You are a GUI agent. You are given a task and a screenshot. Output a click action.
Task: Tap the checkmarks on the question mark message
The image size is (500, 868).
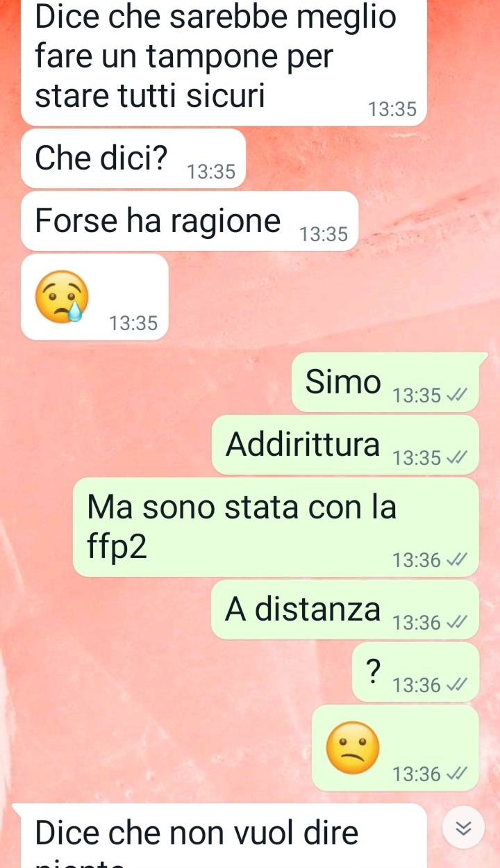[456, 685]
